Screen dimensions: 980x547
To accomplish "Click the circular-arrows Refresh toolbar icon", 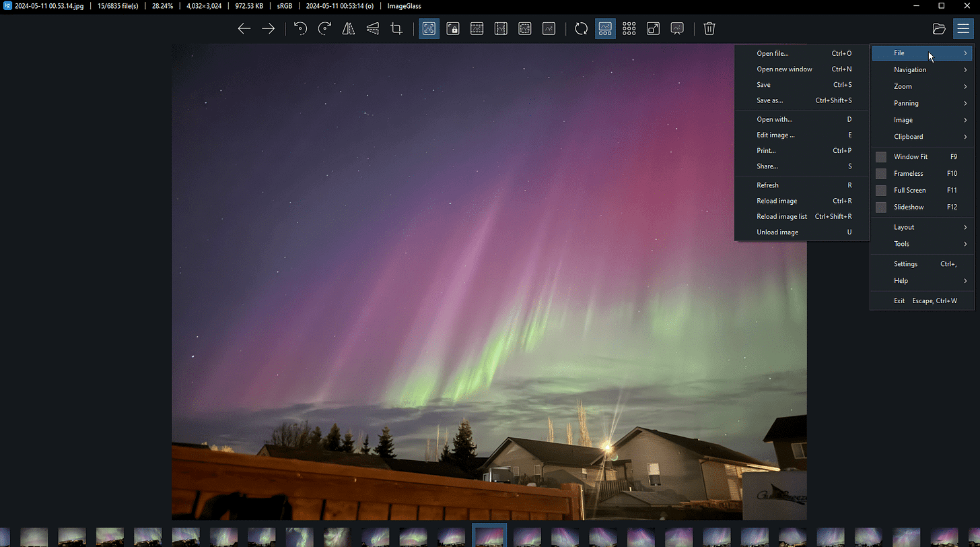I will tap(582, 28).
